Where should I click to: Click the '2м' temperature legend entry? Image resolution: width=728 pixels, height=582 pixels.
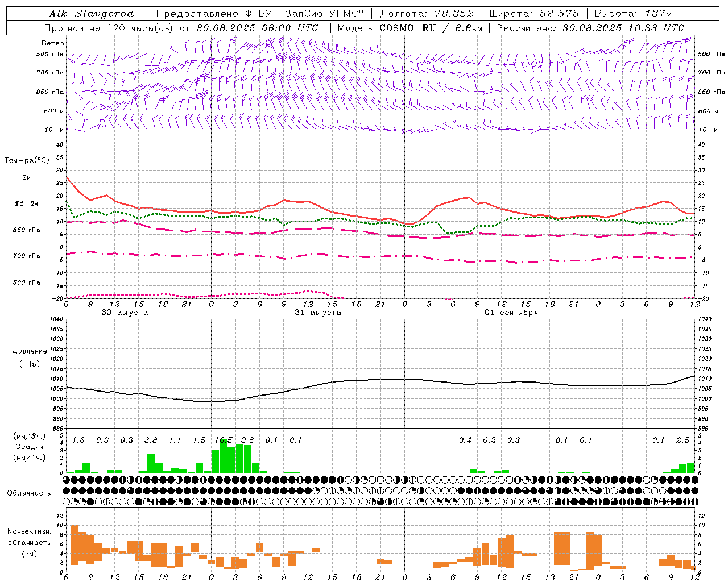27,178
